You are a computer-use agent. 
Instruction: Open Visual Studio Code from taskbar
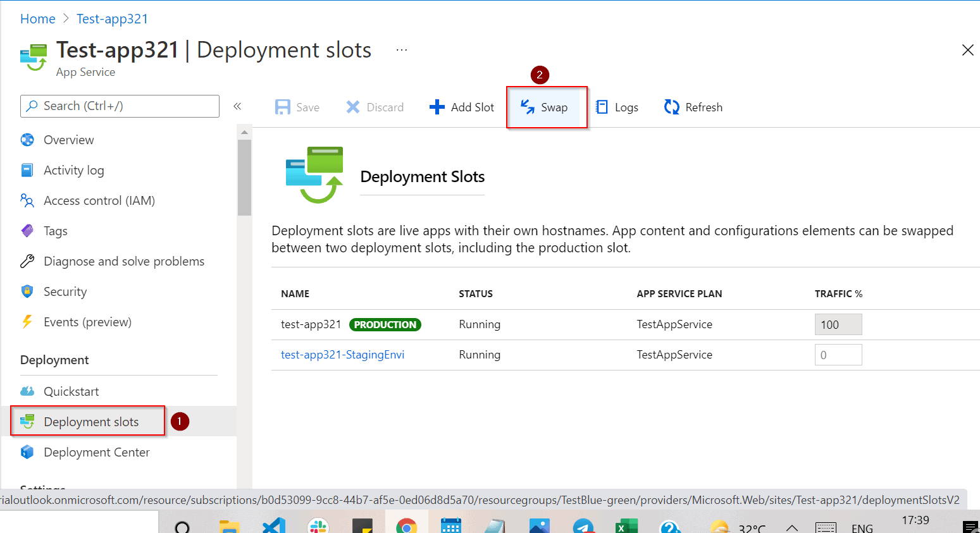tap(274, 526)
